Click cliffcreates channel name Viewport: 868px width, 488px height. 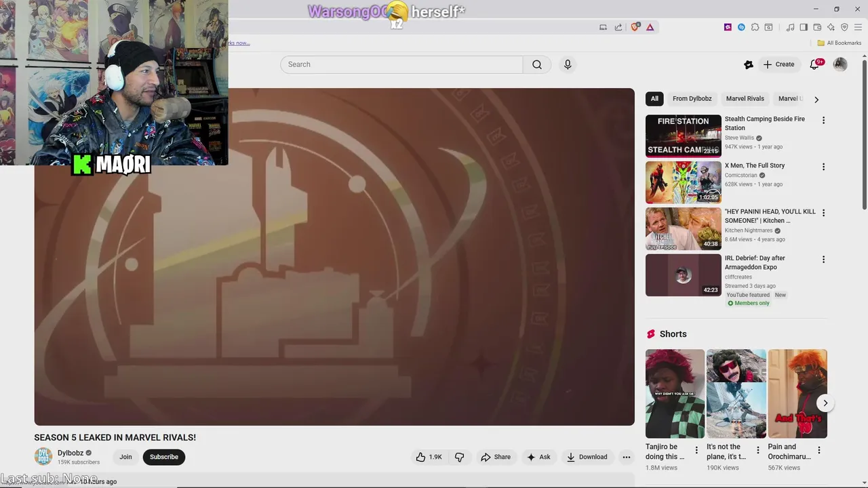click(738, 277)
